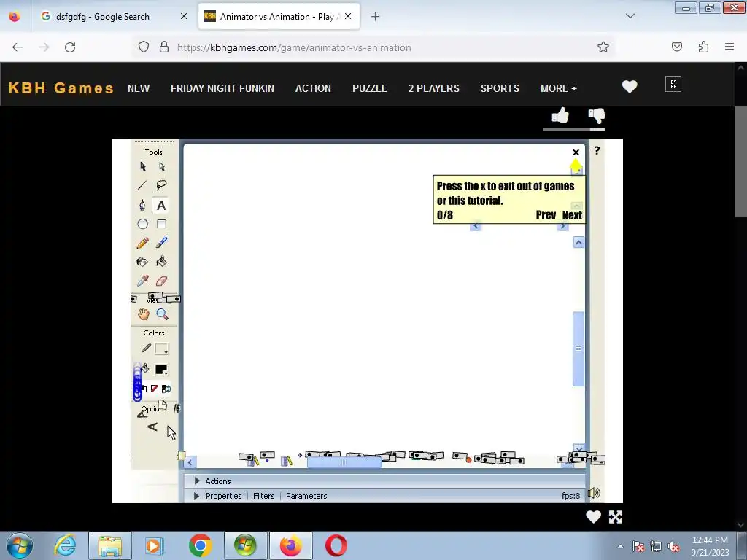This screenshot has width=747, height=560.
Task: Click the Swap Colors icon
Action: [x=166, y=389]
